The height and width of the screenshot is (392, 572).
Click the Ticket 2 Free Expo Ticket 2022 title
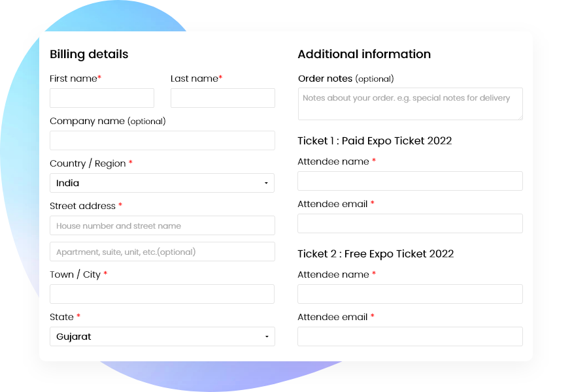tap(375, 254)
